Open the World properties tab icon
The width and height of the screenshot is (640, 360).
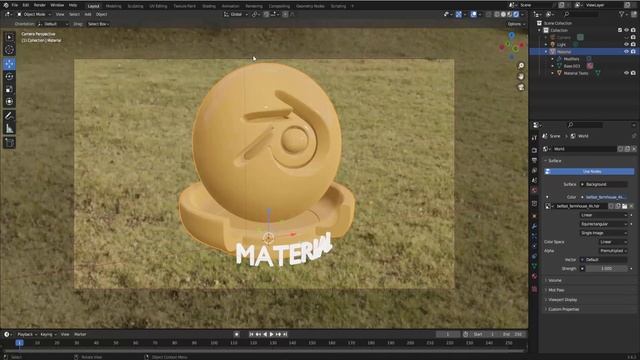click(x=534, y=190)
